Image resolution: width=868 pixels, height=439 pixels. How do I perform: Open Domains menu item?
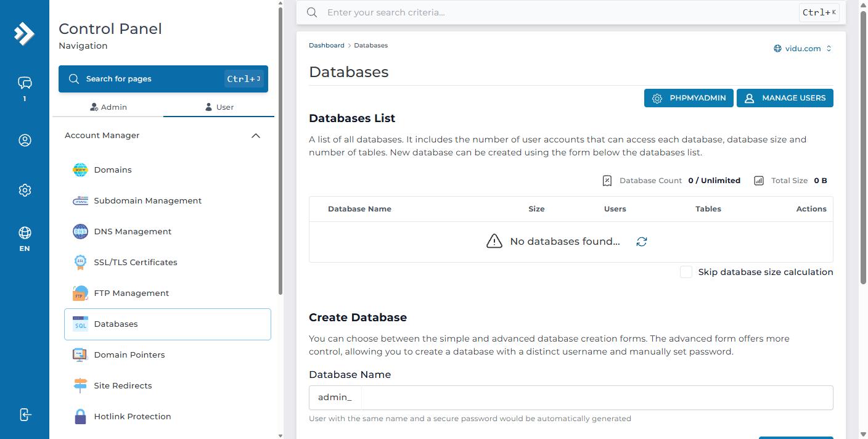[x=168, y=170]
